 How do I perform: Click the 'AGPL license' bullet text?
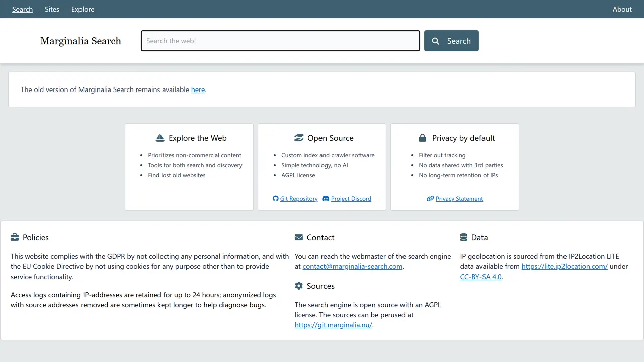click(x=298, y=175)
